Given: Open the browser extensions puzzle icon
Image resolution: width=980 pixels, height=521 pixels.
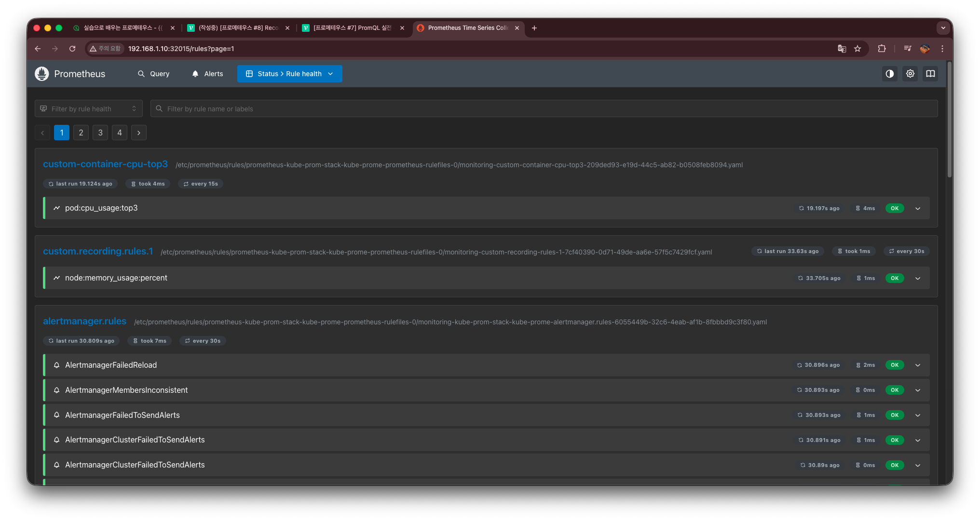Looking at the screenshot, I should 882,49.
